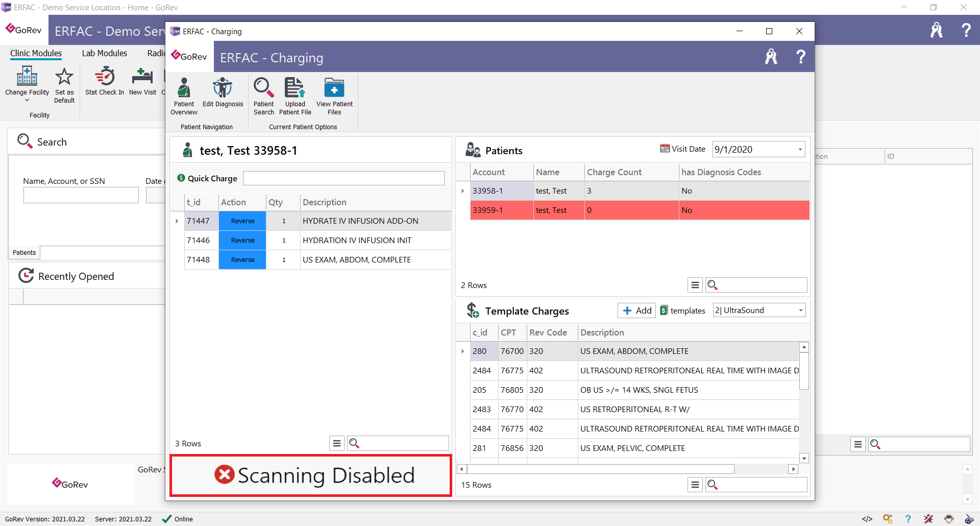The width and height of the screenshot is (980, 526).
Task: Open UltraSound templates dropdown
Action: pos(800,310)
